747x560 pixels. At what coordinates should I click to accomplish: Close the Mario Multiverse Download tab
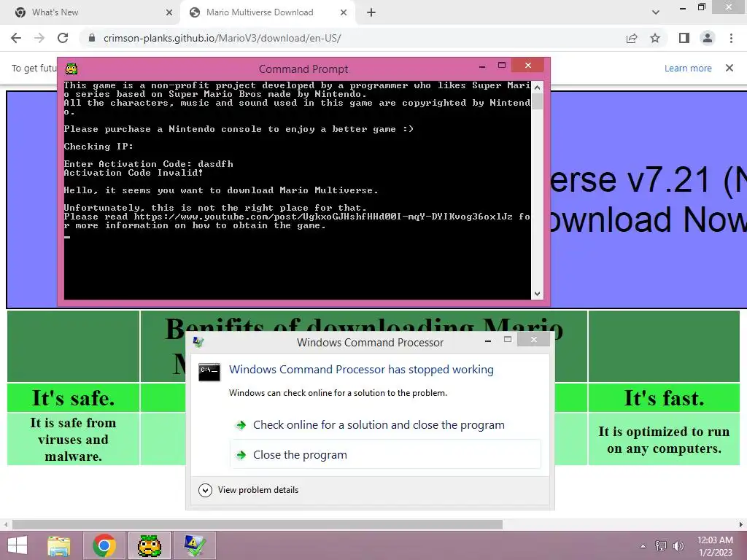tap(344, 12)
